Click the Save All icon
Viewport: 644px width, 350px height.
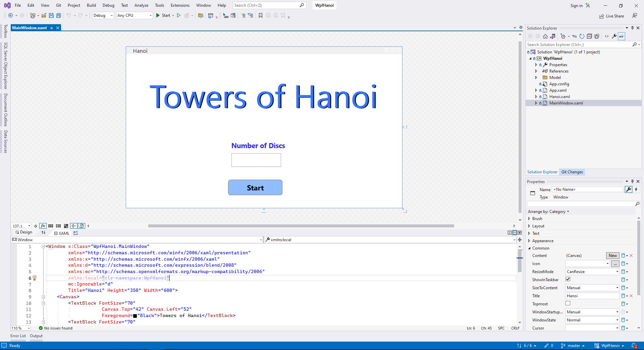[x=59, y=15]
